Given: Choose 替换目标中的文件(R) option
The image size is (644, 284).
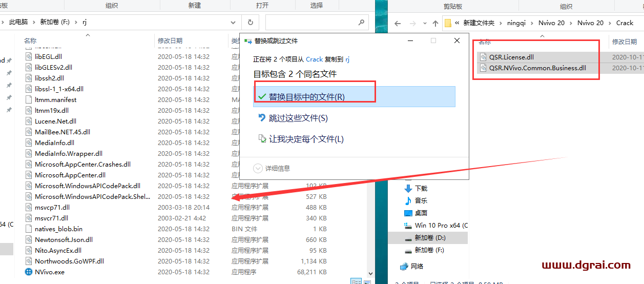Looking at the screenshot, I should coord(354,96).
